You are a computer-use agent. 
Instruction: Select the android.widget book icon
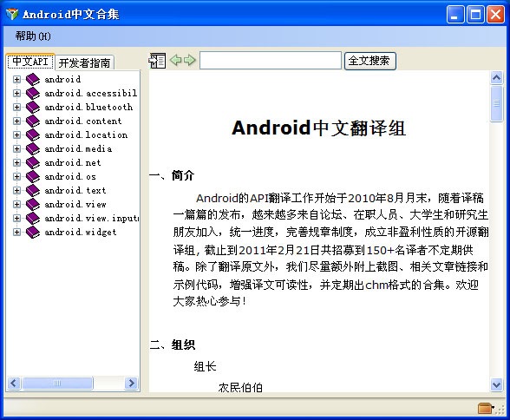33,232
